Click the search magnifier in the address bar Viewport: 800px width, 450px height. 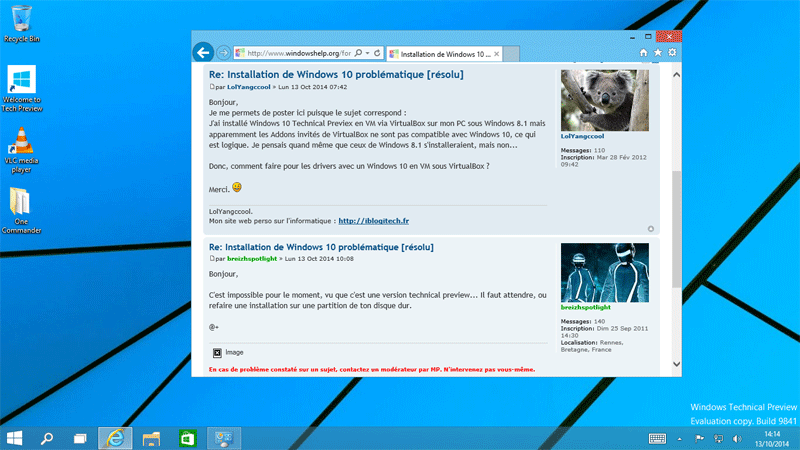click(x=358, y=52)
